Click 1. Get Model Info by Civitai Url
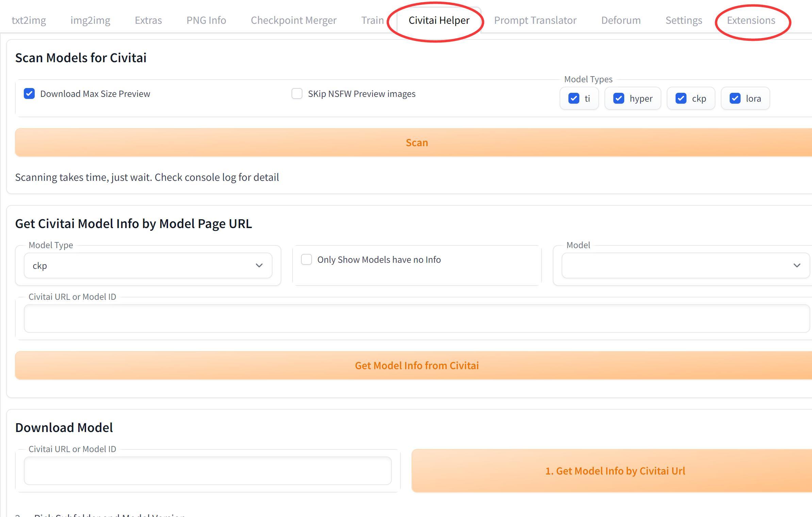This screenshot has height=517, width=812. 612,471
